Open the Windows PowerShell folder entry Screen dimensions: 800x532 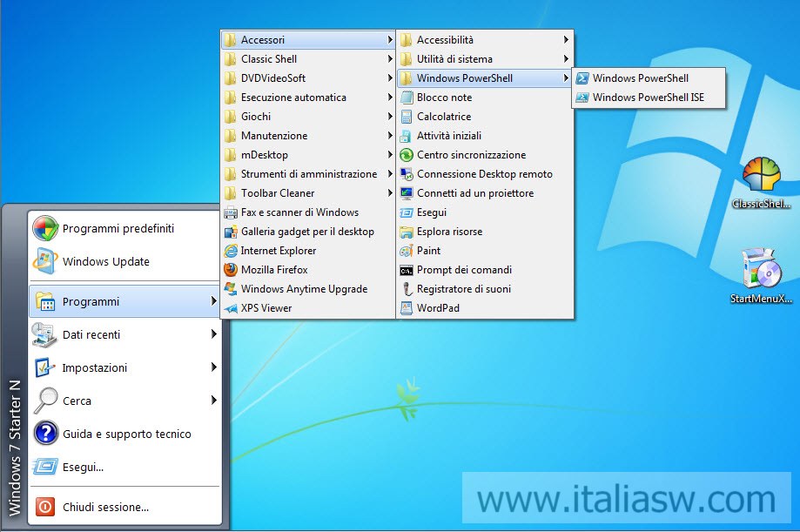tap(484, 78)
